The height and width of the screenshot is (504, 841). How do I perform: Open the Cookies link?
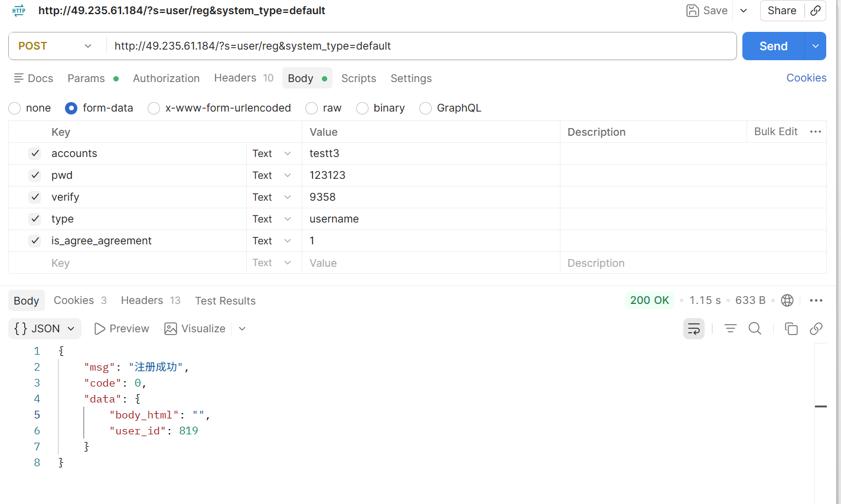coord(806,78)
